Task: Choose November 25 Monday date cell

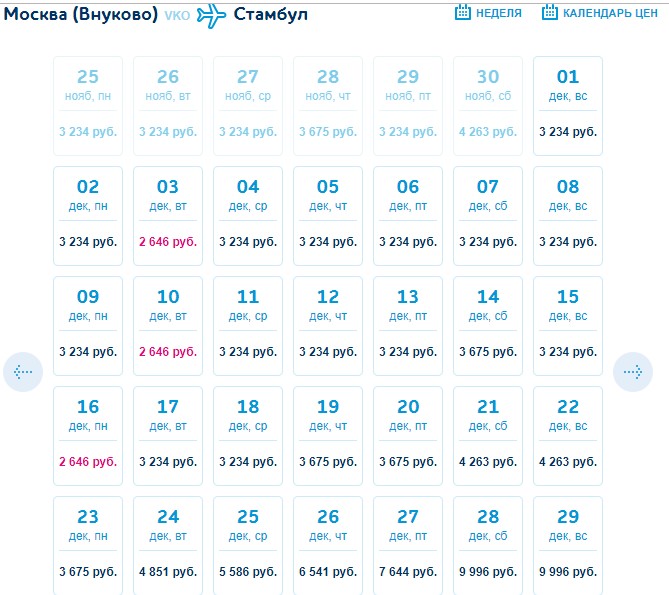Action: (x=88, y=106)
